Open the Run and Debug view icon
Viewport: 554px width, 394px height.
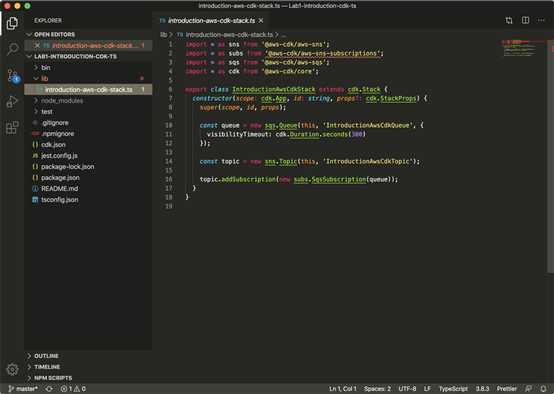[12, 102]
